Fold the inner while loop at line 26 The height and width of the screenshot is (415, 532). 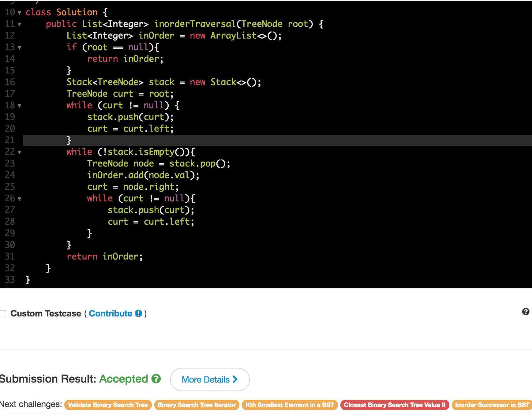(x=20, y=199)
